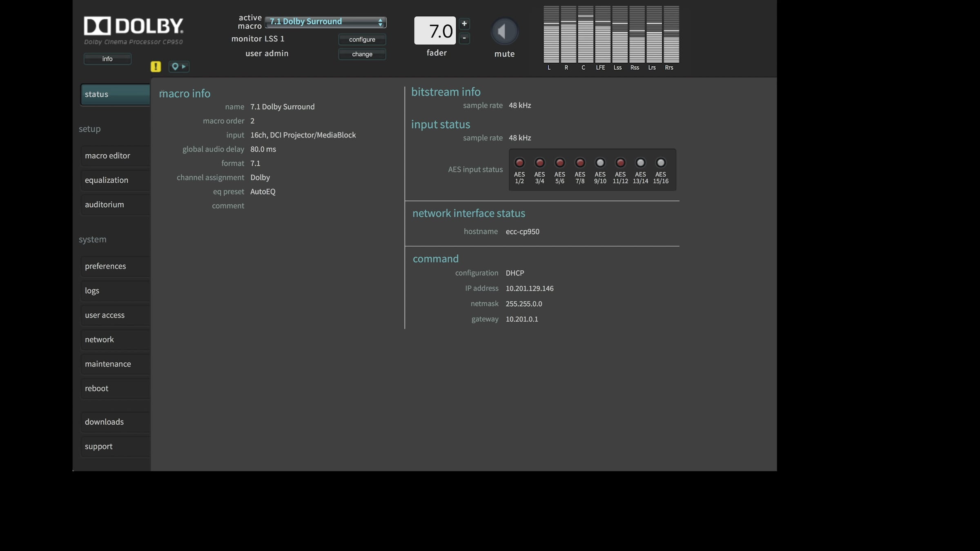
Task: Click the AES 11/12 status indicator
Action: [x=620, y=163]
